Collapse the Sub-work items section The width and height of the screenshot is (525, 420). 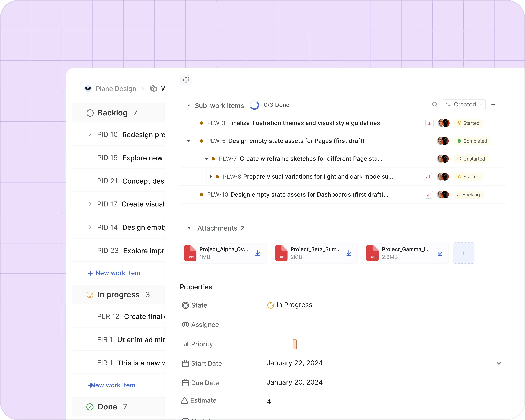point(189,105)
